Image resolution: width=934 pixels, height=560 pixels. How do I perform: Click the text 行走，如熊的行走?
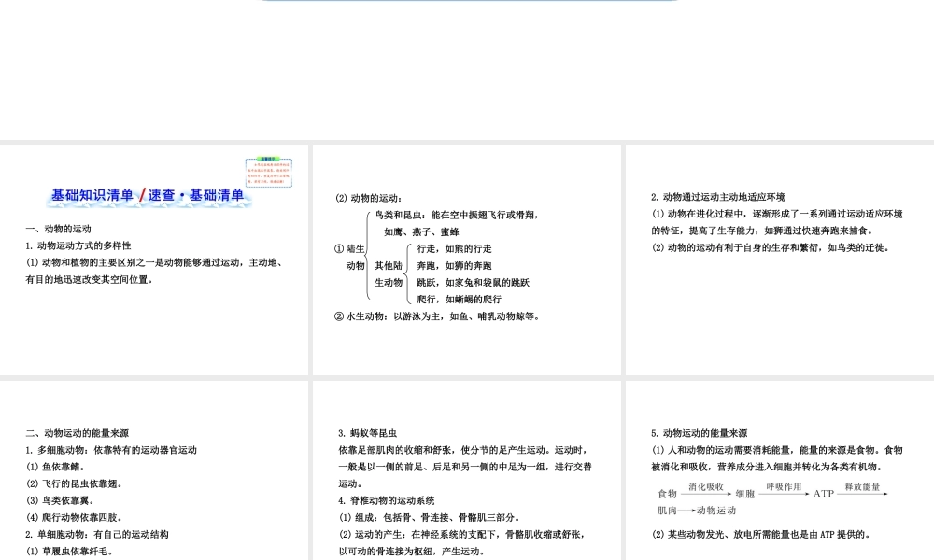(455, 249)
